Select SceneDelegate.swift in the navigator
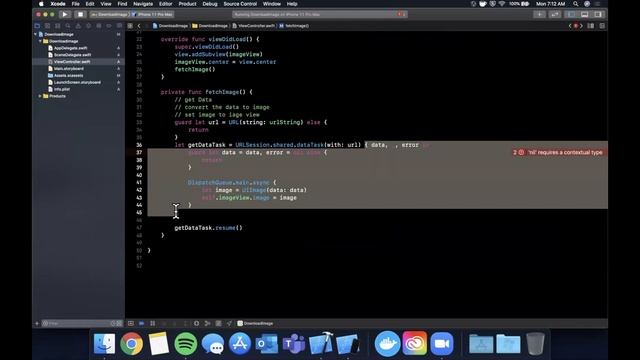Viewport: 640px width, 360px height. [x=72, y=55]
